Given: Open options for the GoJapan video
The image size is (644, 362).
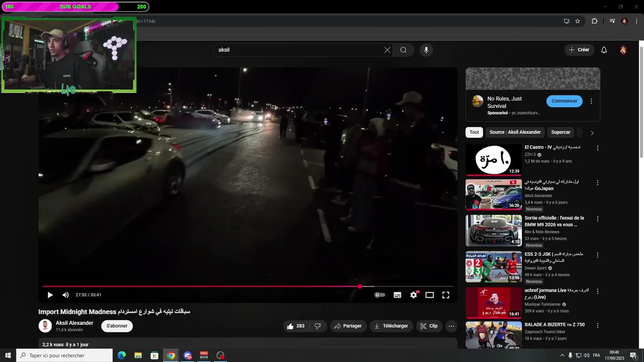Looking at the screenshot, I should coord(598,183).
